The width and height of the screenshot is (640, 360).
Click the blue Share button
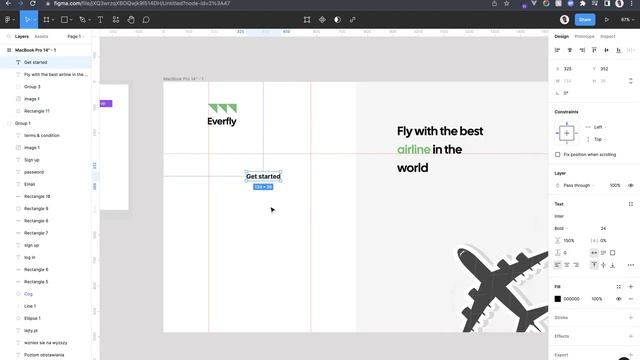tap(585, 20)
